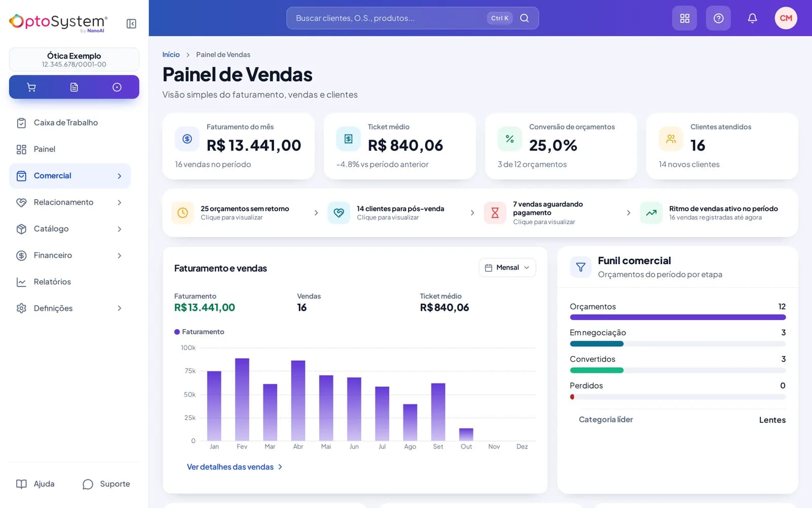Viewport: 812px width, 508px height.
Task: Open the shopping cart quick action
Action: click(x=31, y=87)
